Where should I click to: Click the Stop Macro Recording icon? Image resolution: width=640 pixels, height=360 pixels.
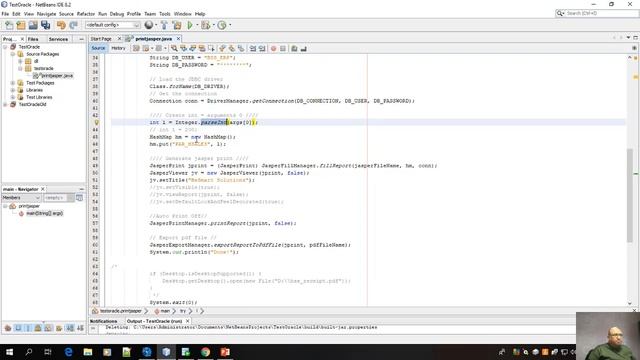tap(283, 49)
